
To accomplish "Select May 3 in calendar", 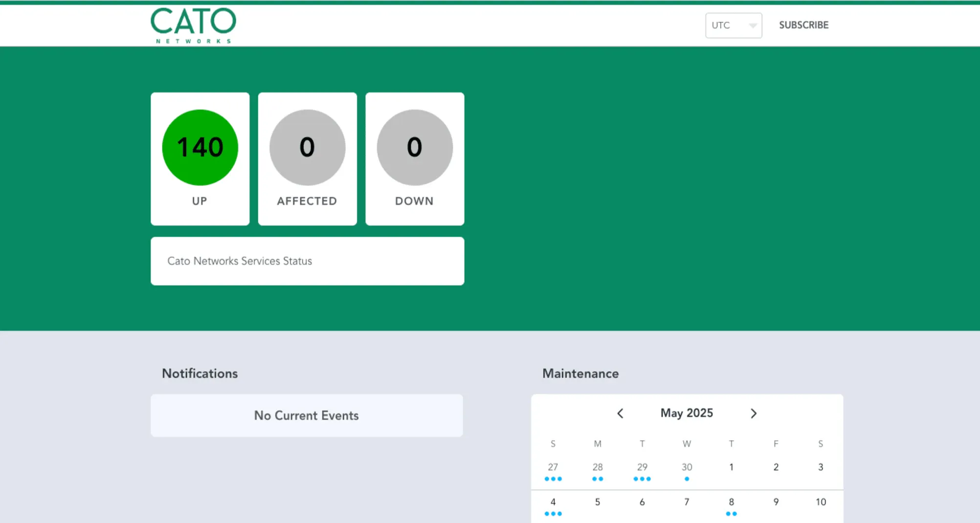I will 821,467.
